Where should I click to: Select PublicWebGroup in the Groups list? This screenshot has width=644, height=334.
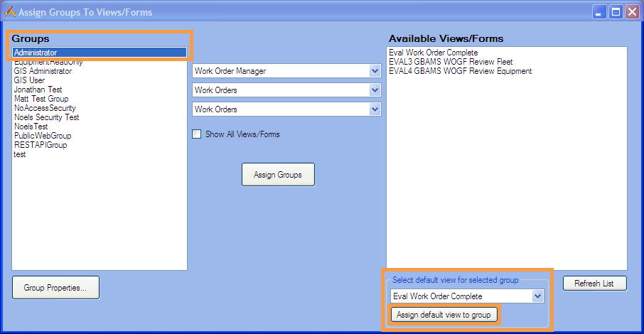point(43,136)
